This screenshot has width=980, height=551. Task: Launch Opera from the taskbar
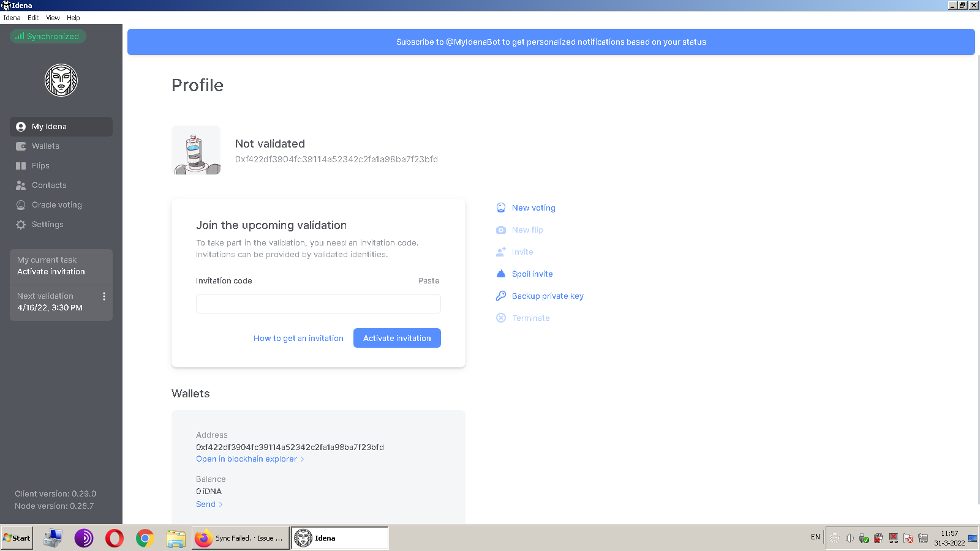tap(115, 538)
